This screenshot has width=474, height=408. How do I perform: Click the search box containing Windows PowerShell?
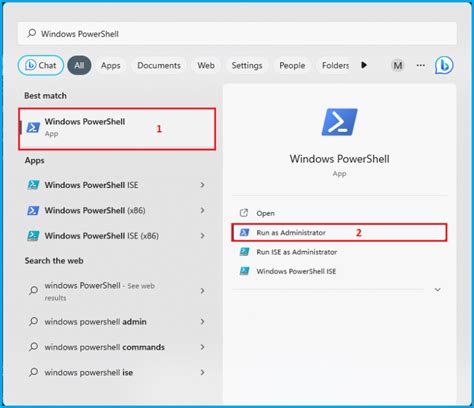(237, 33)
